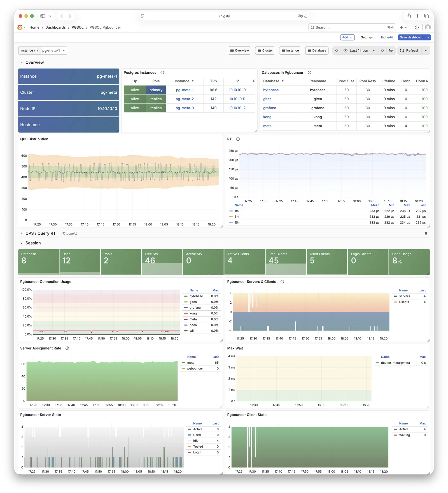Toggle the 5m series in RT legend
The height and width of the screenshot is (493, 448).
tap(237, 217)
